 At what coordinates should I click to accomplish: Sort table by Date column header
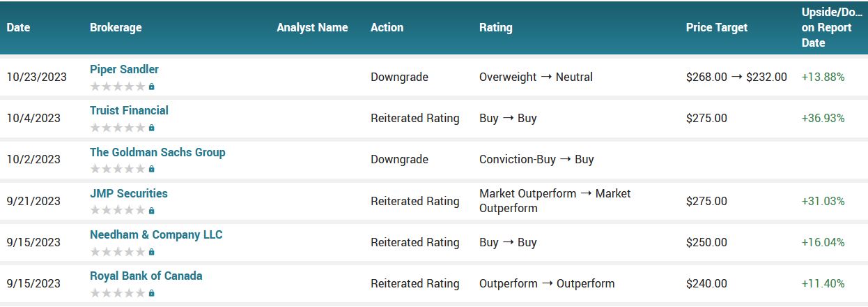click(19, 28)
